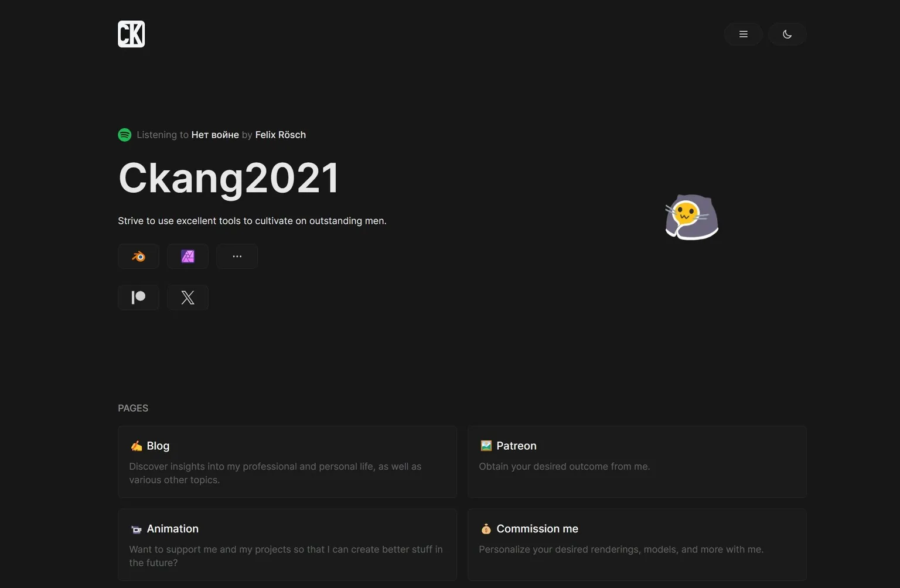Click the 'Listening to' status text
Image resolution: width=900 pixels, height=588 pixels.
[x=162, y=135]
